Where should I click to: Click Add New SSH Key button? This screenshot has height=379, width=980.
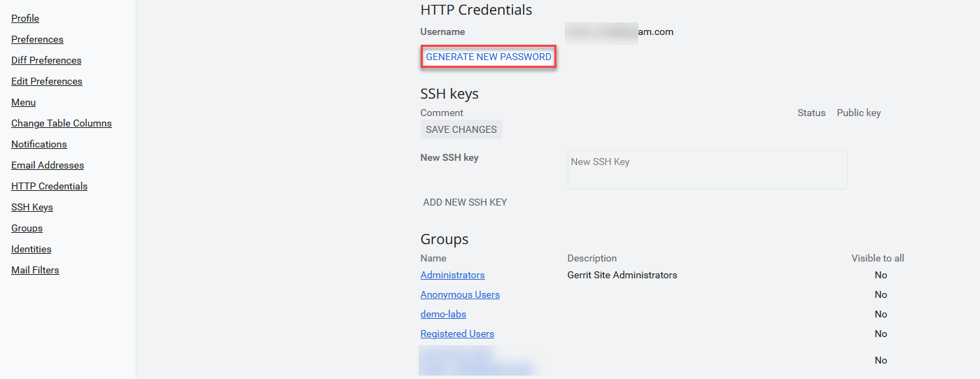coord(465,202)
